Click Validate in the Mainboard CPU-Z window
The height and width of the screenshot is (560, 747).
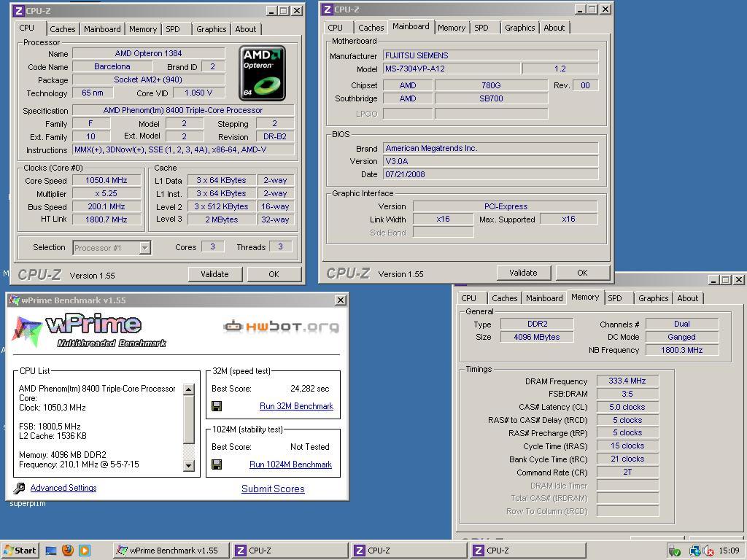click(x=523, y=273)
